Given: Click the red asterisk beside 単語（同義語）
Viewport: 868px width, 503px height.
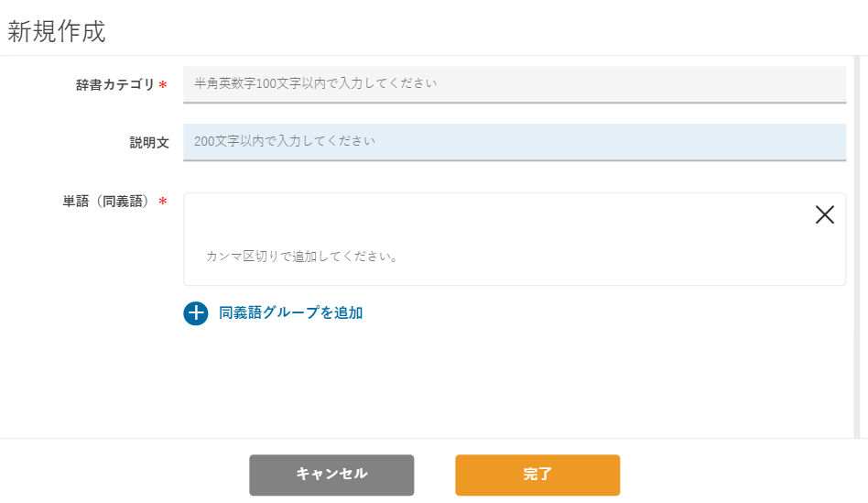Looking at the screenshot, I should point(163,201).
